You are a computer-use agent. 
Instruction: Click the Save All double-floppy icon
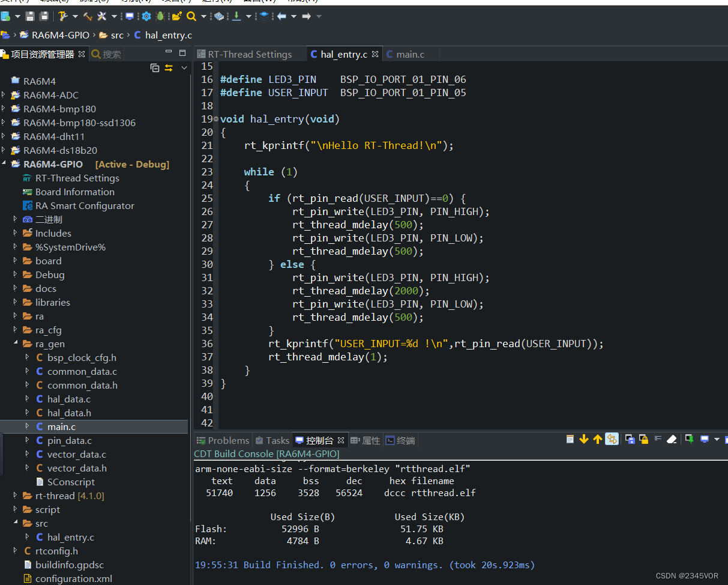[44, 16]
